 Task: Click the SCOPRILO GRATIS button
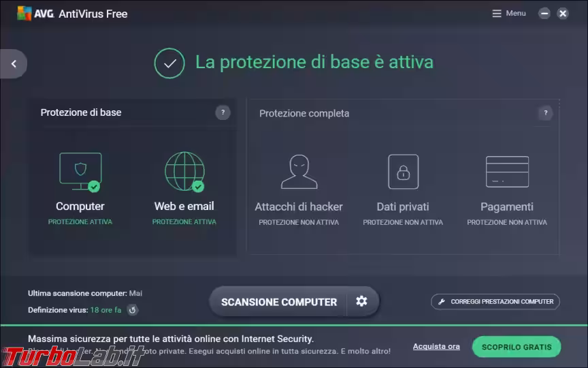[x=517, y=347]
